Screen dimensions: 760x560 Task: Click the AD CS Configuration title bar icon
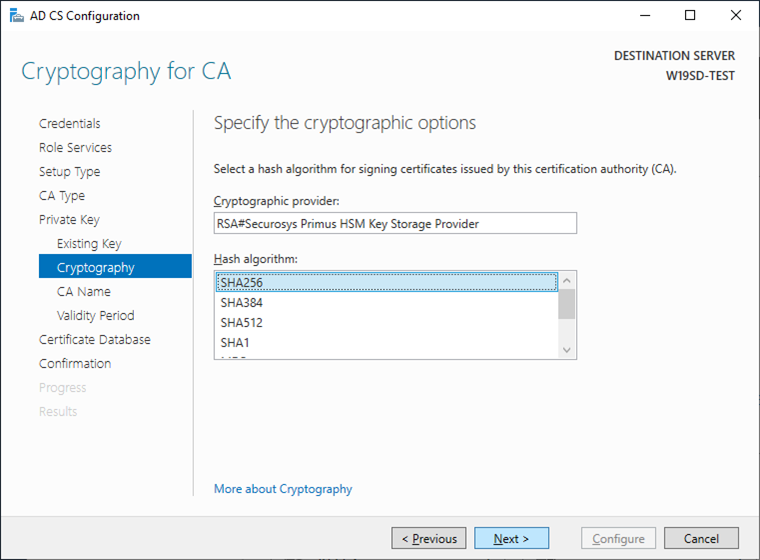pyautogui.click(x=13, y=16)
